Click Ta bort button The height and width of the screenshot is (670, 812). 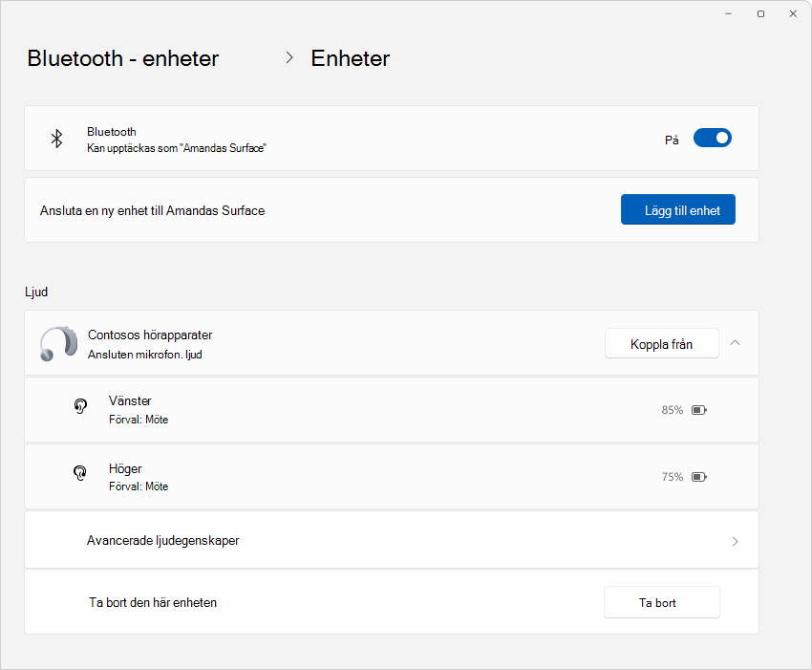coord(661,602)
